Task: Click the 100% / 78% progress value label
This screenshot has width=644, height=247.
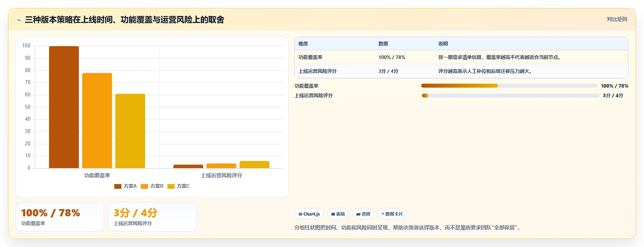Action: pyautogui.click(x=614, y=86)
